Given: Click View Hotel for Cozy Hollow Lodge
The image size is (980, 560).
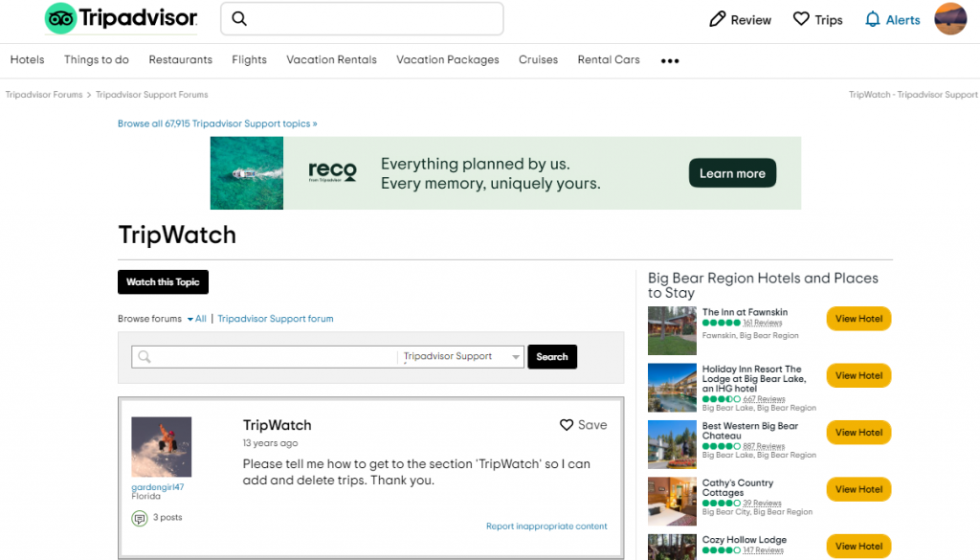Looking at the screenshot, I should [858, 547].
